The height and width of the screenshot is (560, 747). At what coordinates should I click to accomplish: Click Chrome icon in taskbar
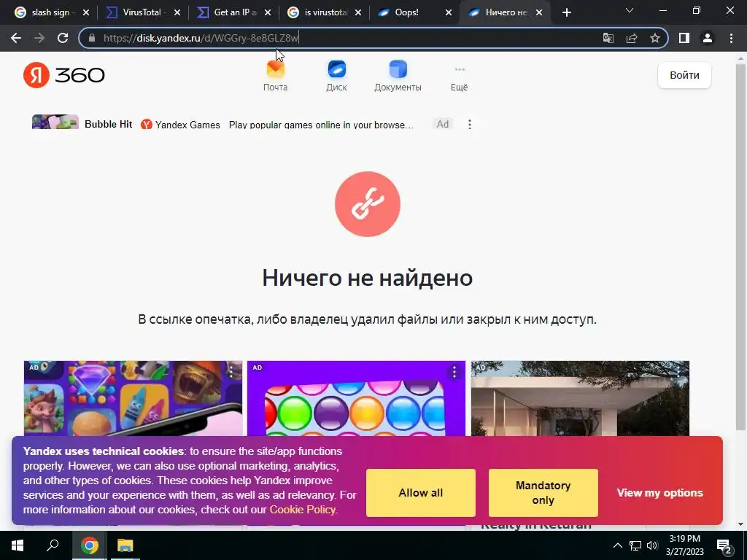(x=89, y=545)
